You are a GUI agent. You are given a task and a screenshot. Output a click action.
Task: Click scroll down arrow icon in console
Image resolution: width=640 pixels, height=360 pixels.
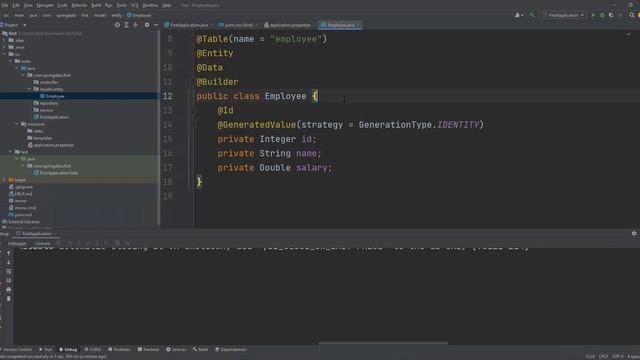pos(9,262)
